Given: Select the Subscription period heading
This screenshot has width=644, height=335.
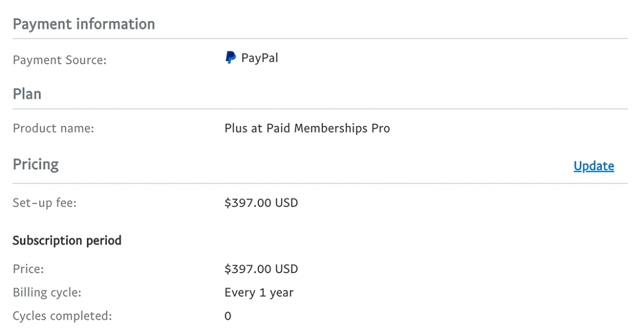Looking at the screenshot, I should click(67, 240).
